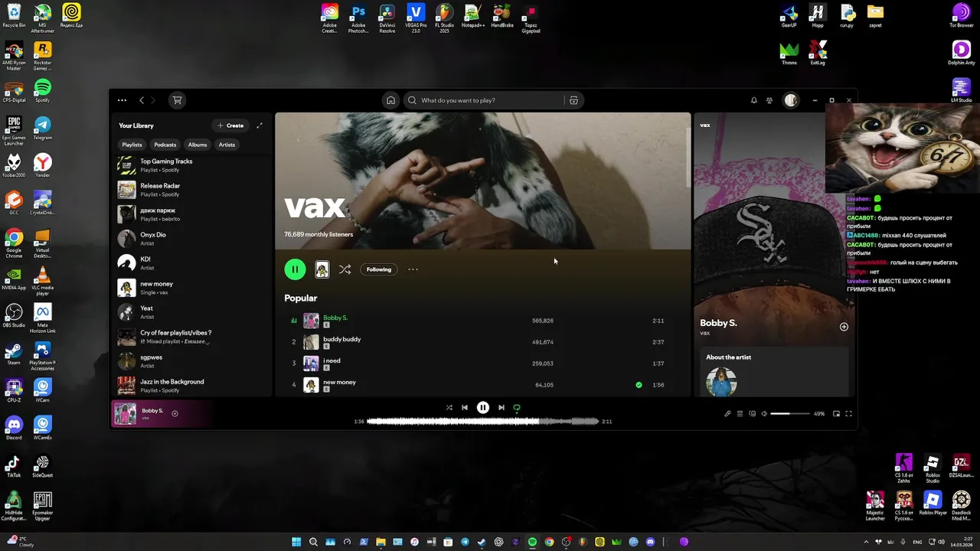Open Steam from the taskbar
The height and width of the screenshot is (551, 980).
[x=482, y=542]
